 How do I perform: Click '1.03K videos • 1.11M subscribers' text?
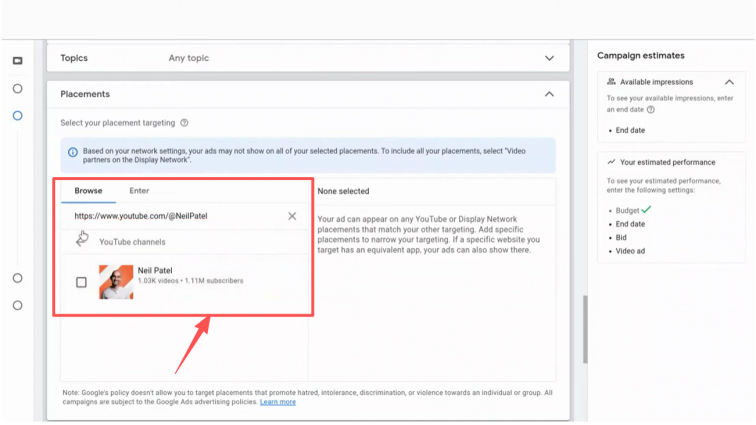coord(190,281)
